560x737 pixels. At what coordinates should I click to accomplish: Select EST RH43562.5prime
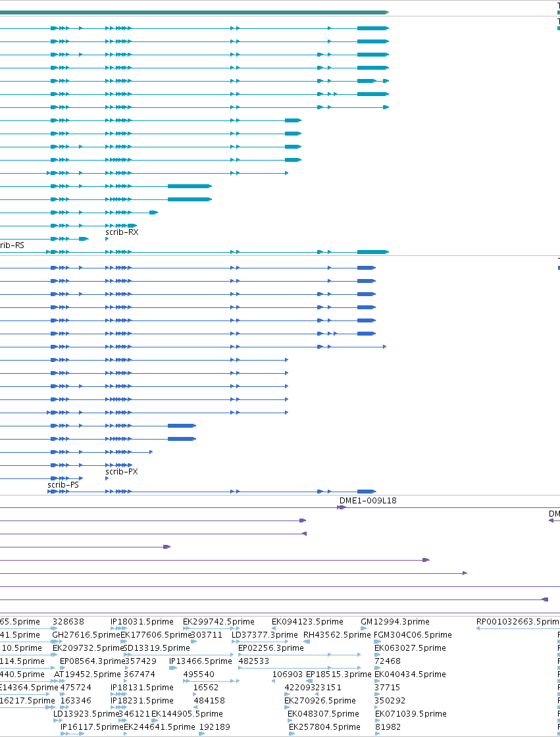(x=337, y=635)
